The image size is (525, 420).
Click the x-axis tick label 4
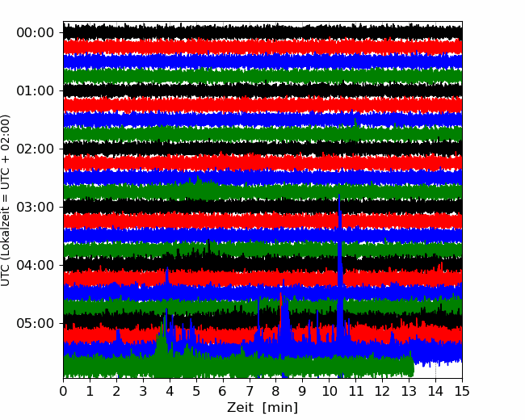[x=170, y=391]
